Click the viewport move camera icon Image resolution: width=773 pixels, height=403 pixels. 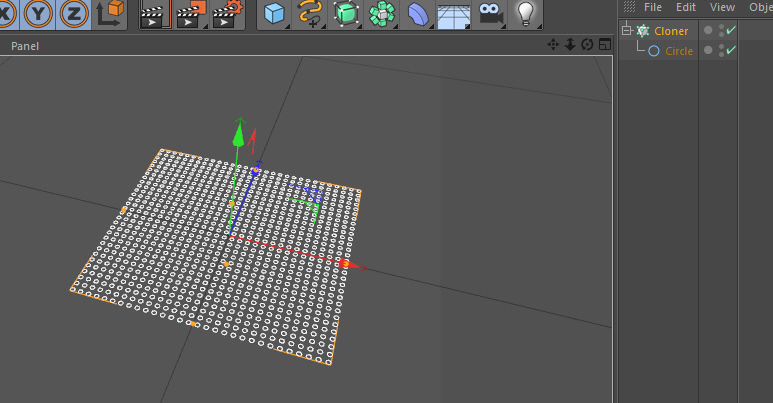pyautogui.click(x=553, y=45)
